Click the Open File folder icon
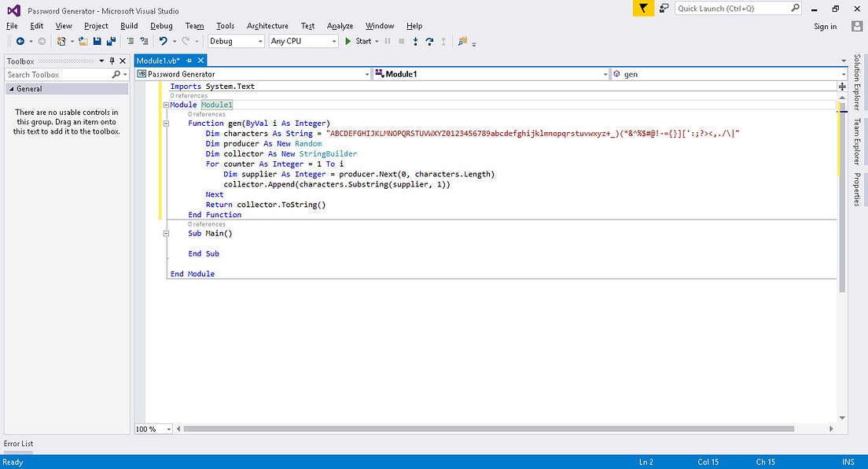868x469 pixels. (x=83, y=41)
